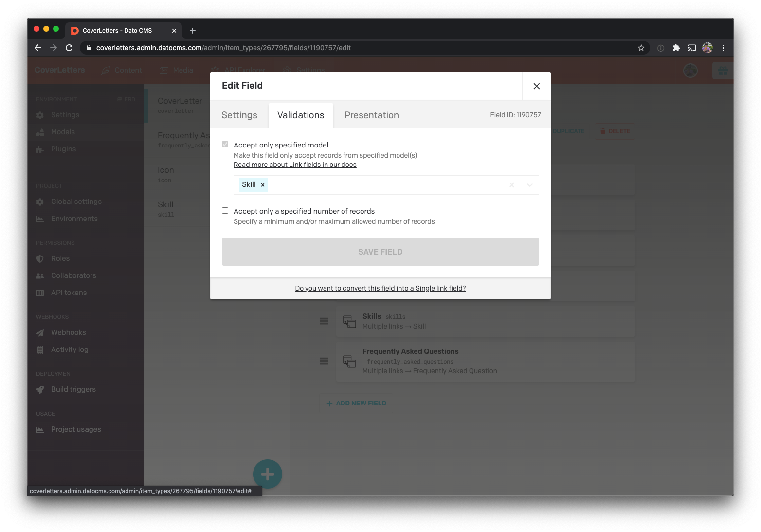The image size is (761, 532).
Task: Toggle Accept only specified model checkbox
Action: click(225, 145)
